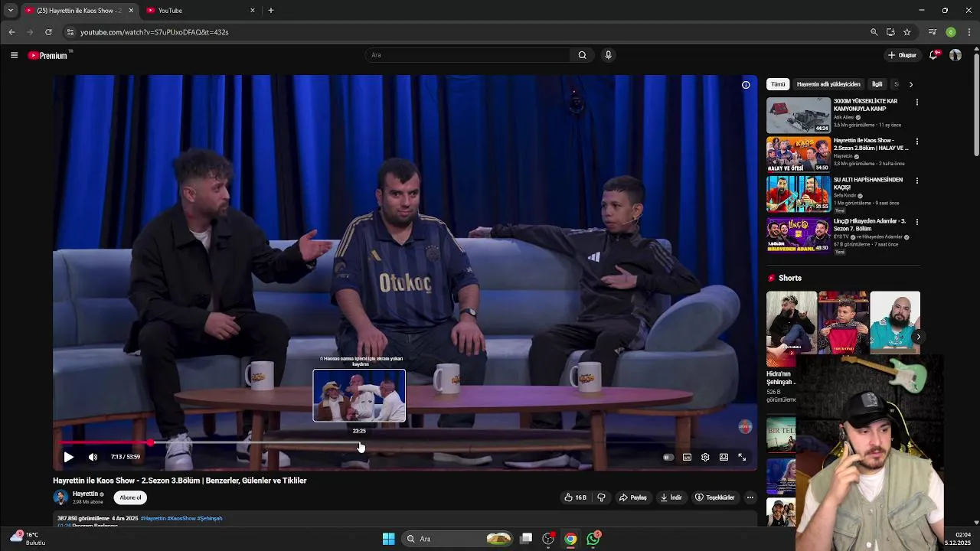
Task: Send thanks via Teşekkürler button
Action: (714, 497)
